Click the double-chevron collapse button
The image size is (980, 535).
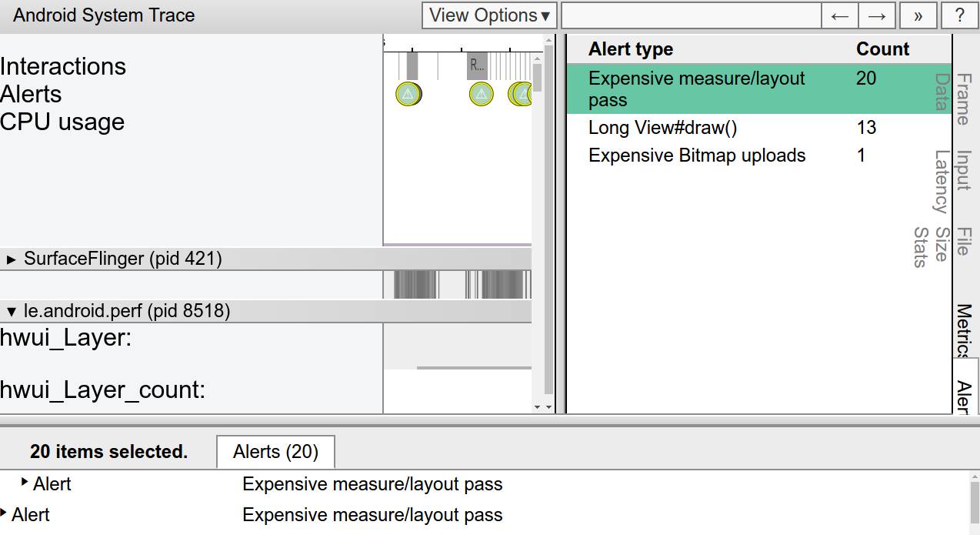[918, 15]
